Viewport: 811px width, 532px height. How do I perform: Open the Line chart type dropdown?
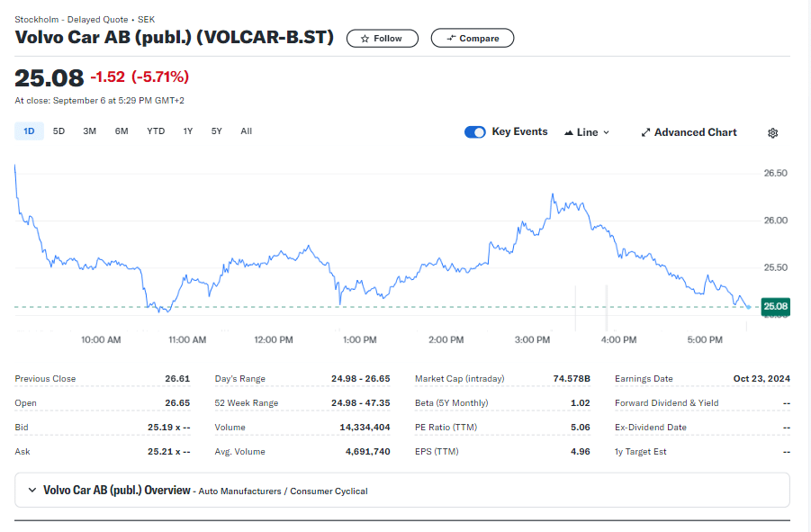[587, 132]
